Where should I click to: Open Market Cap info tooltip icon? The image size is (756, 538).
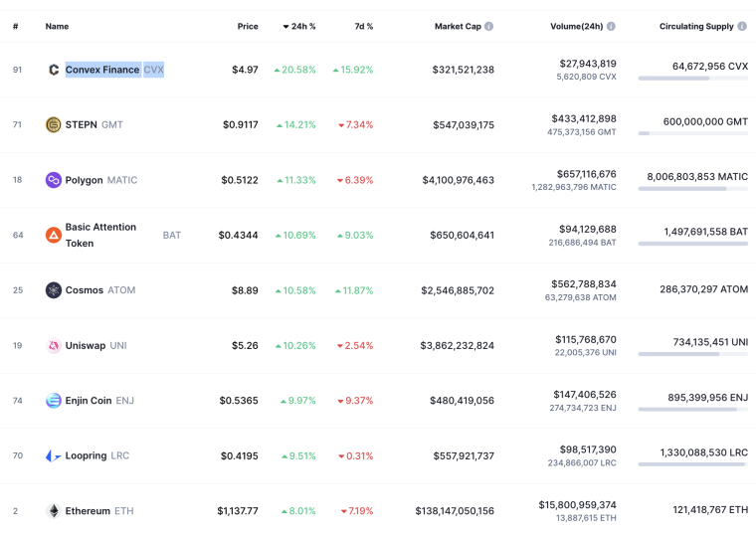pos(488,27)
